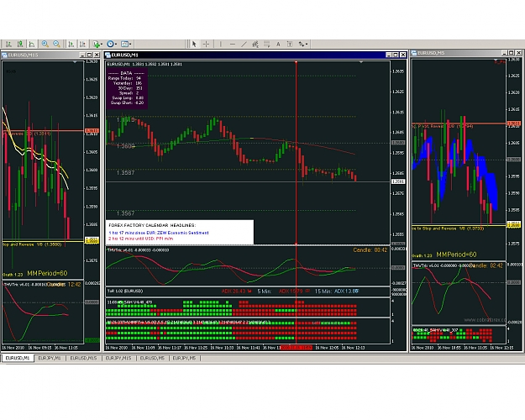525x420 pixels.
Task: Switch to the EURUSD,M1 tab
Action: click(18, 359)
